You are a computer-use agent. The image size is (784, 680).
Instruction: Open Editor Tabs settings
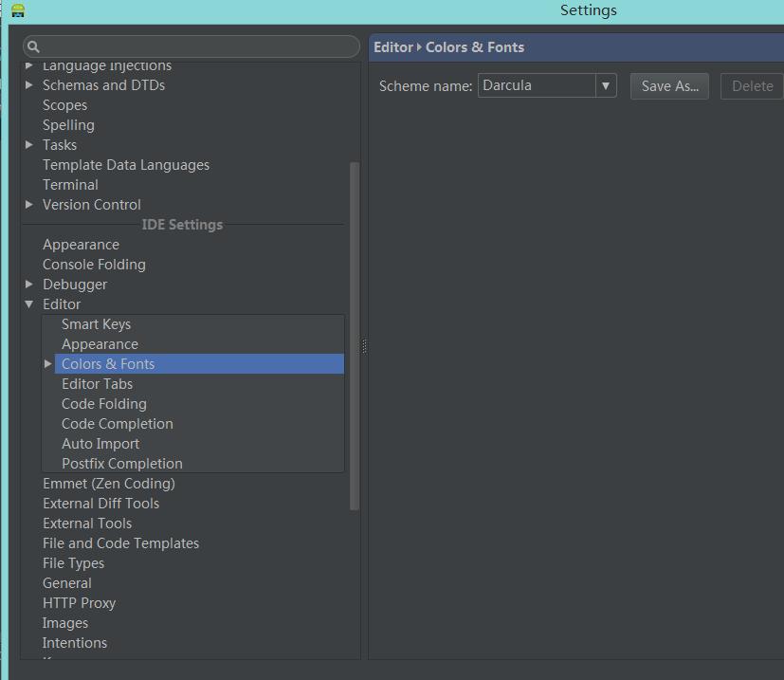pos(97,384)
